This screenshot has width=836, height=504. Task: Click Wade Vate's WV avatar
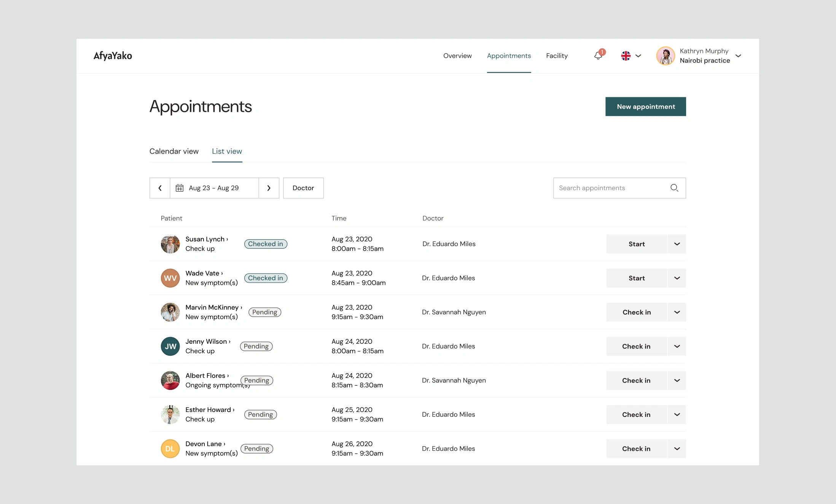point(170,278)
